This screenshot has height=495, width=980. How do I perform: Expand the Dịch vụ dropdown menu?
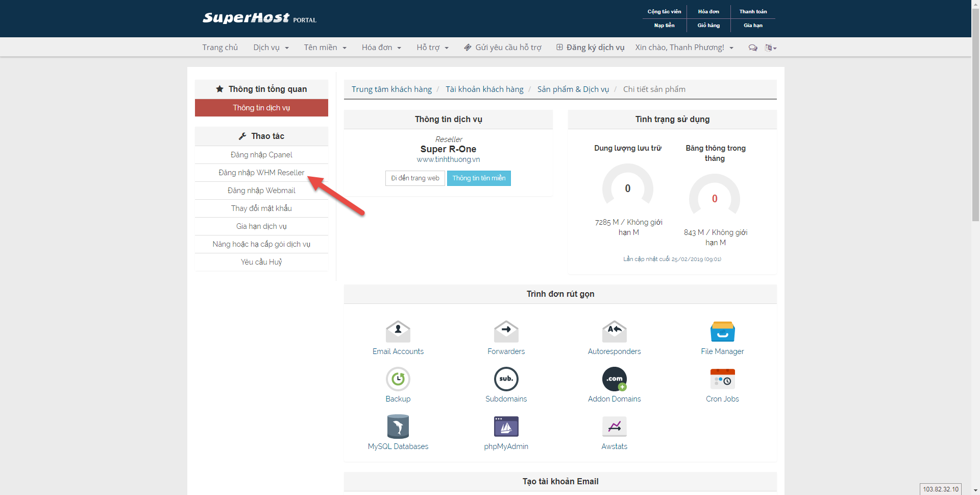tap(271, 48)
